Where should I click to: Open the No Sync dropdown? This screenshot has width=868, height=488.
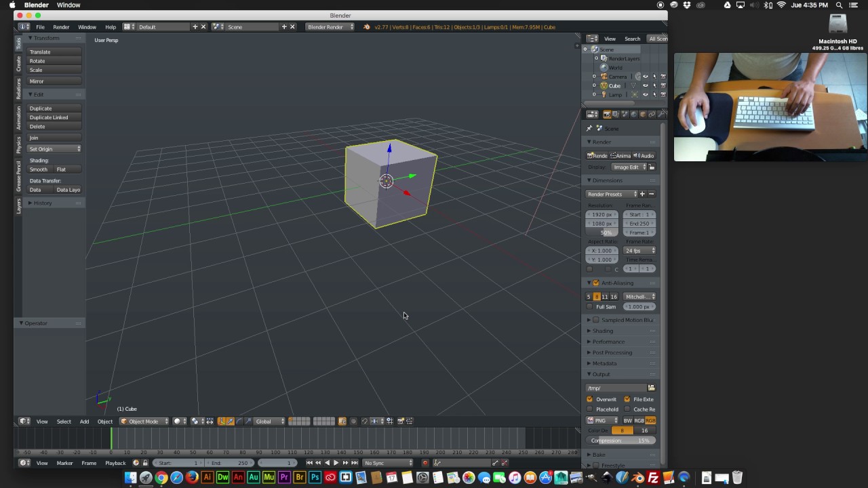click(x=388, y=463)
